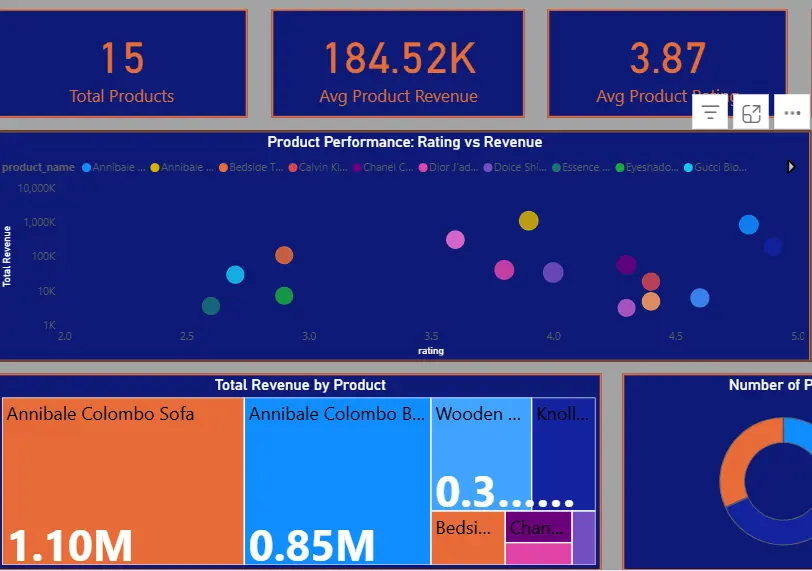Select the Gucci Blo... legend entry
The width and height of the screenshot is (812, 571).
pyautogui.click(x=716, y=167)
